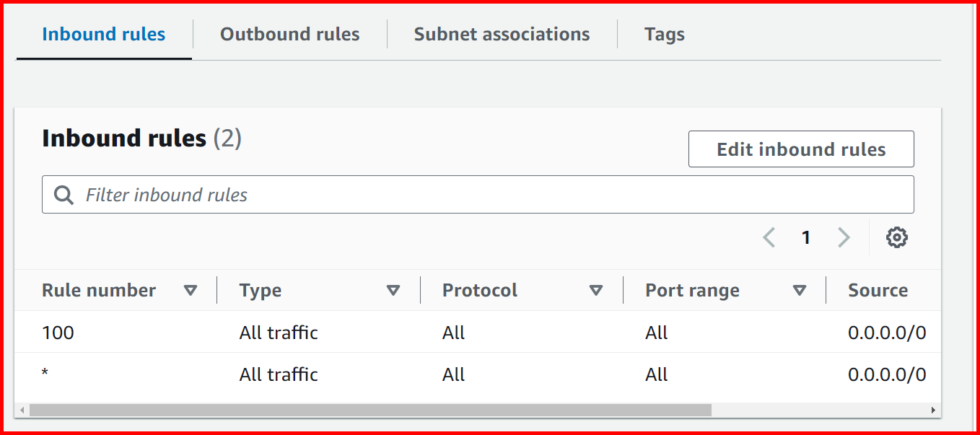Select the wildcard asterisk rule row
This screenshot has height=435, width=980.
point(45,374)
